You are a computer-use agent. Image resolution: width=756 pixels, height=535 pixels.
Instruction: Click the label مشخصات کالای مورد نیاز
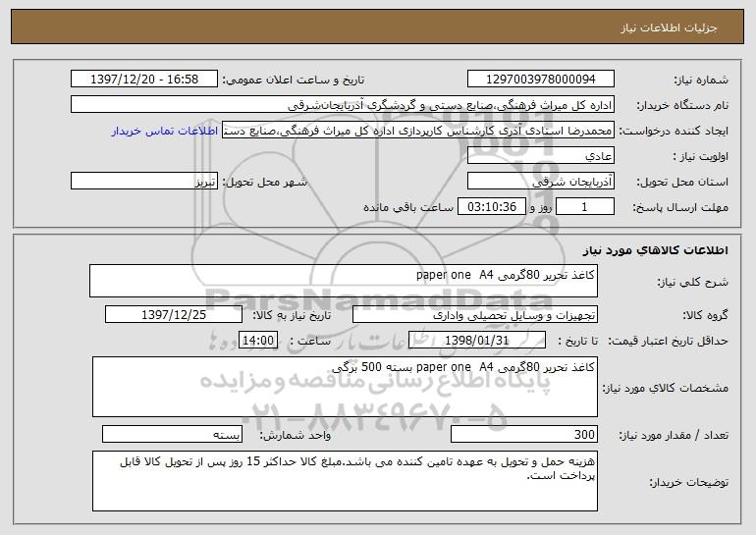point(666,388)
